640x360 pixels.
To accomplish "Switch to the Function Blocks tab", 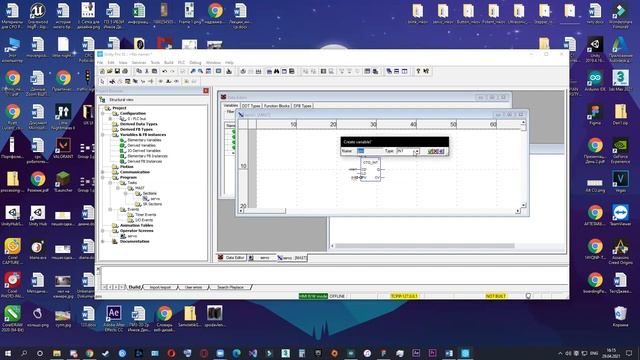I will 276,106.
